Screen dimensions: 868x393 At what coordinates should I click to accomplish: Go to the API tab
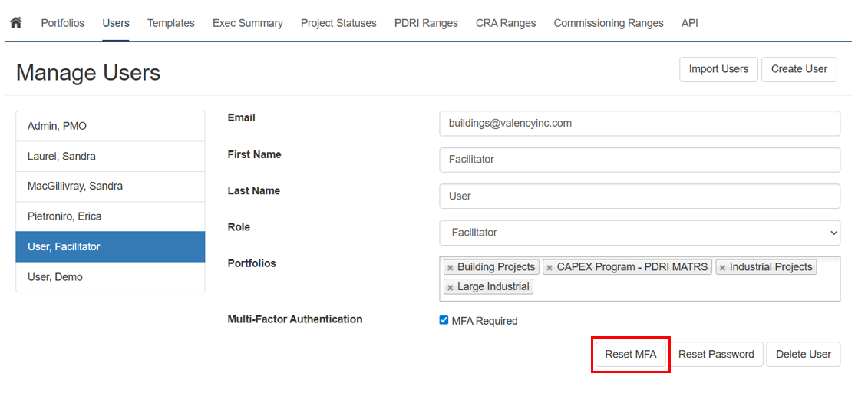point(690,23)
